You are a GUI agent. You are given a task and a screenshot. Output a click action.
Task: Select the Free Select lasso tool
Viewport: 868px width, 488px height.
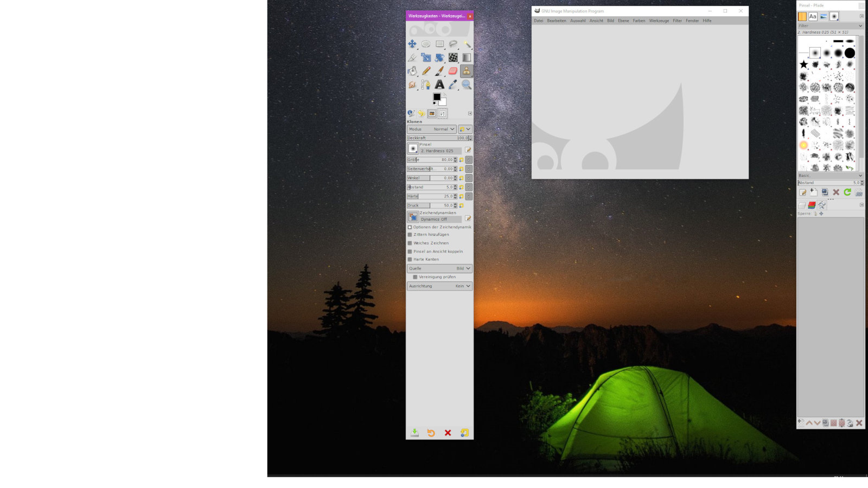tap(453, 44)
